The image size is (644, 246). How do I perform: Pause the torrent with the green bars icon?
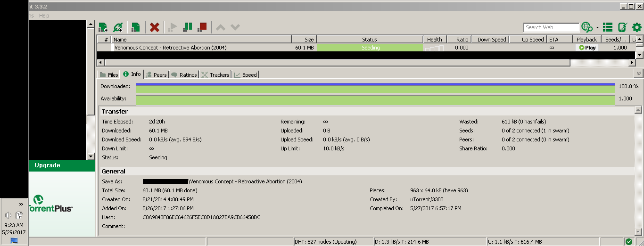click(187, 27)
